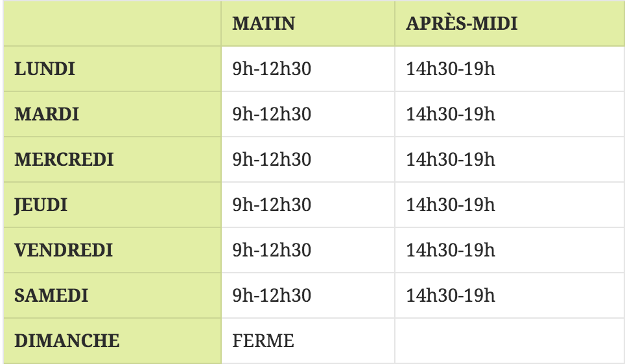This screenshot has height=364, width=625.
Task: Click the DIMANCHE row label
Action: tap(67, 341)
